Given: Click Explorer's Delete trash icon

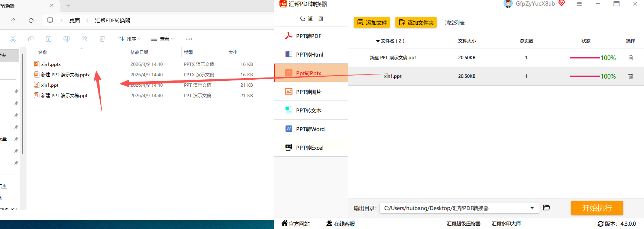Looking at the screenshot, I should pos(102,39).
